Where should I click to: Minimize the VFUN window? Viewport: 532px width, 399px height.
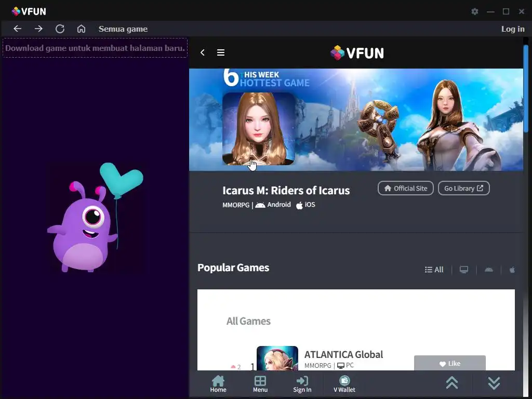pos(490,11)
